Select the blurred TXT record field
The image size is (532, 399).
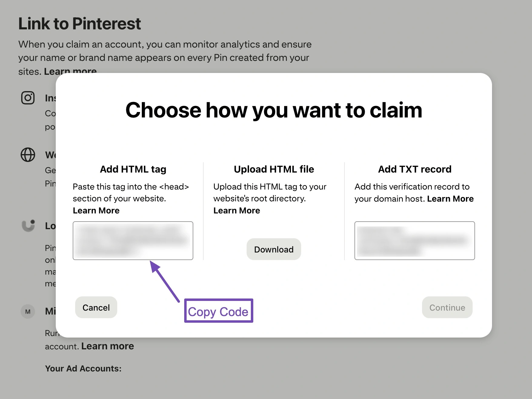click(414, 241)
